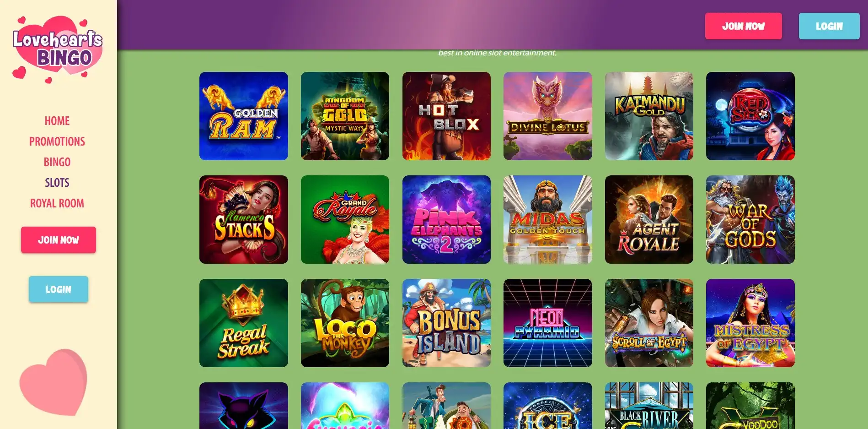This screenshot has height=429, width=868.
Task: Click the Login button in the header
Action: tap(829, 26)
